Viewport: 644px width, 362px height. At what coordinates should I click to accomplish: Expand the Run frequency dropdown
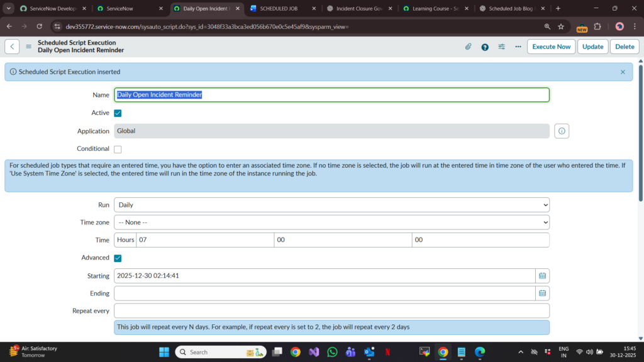[x=331, y=205]
